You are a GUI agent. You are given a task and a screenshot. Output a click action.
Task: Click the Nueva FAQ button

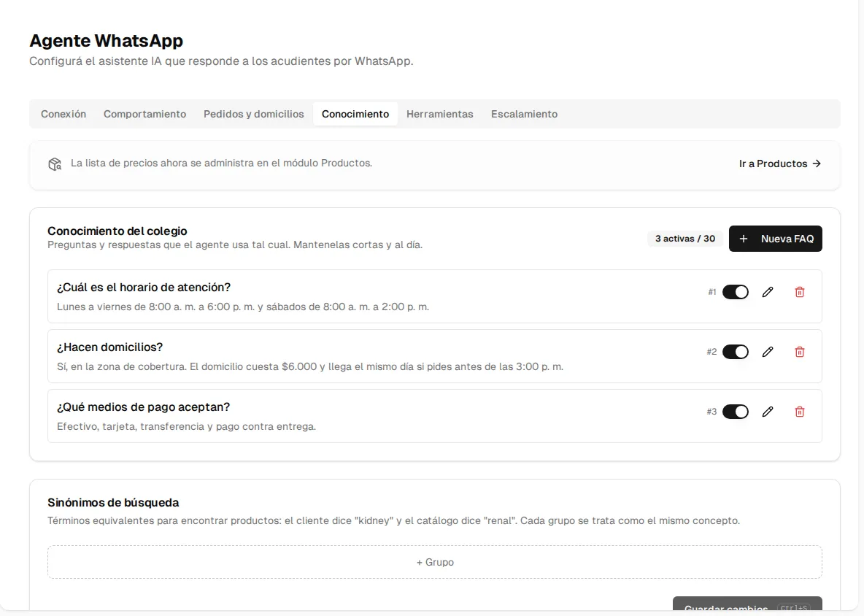click(775, 239)
